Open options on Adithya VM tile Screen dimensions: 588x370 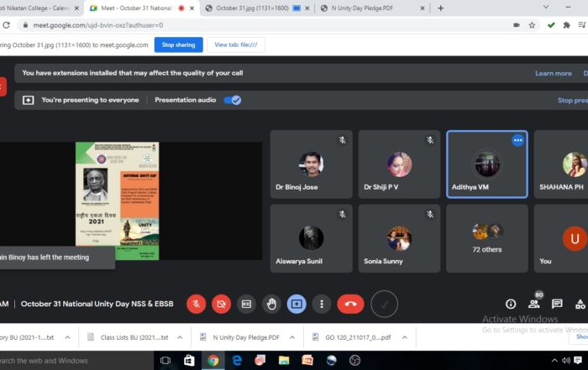coord(518,140)
